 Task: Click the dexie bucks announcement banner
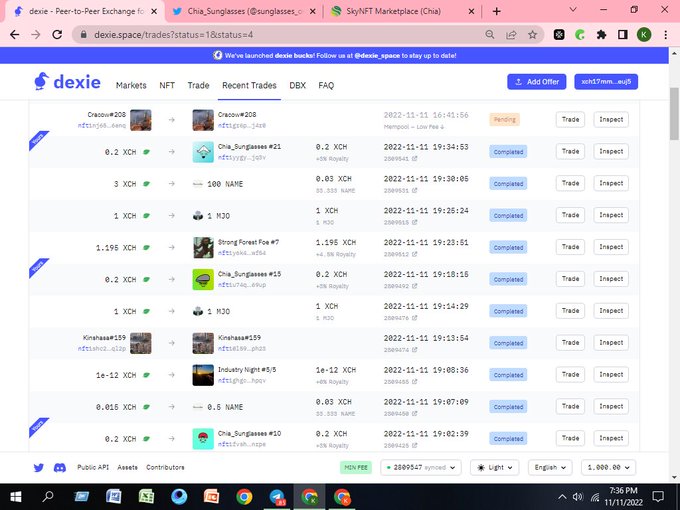click(x=334, y=56)
